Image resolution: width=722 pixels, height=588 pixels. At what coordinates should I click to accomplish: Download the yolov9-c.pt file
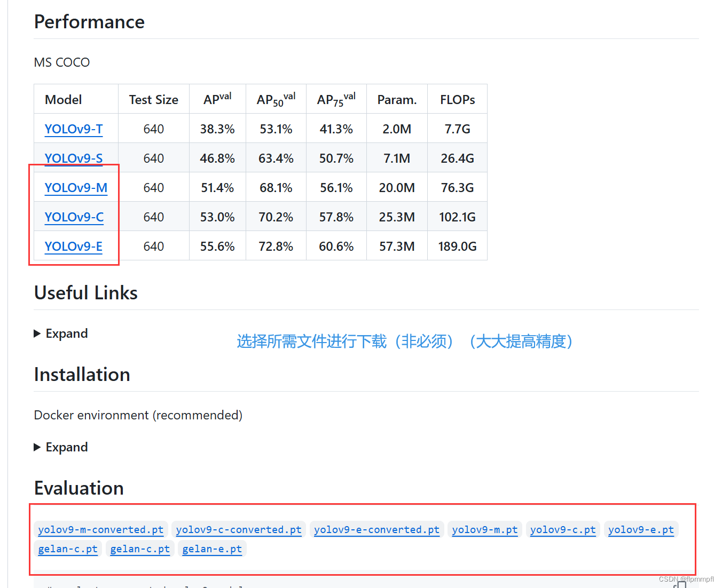pos(563,530)
